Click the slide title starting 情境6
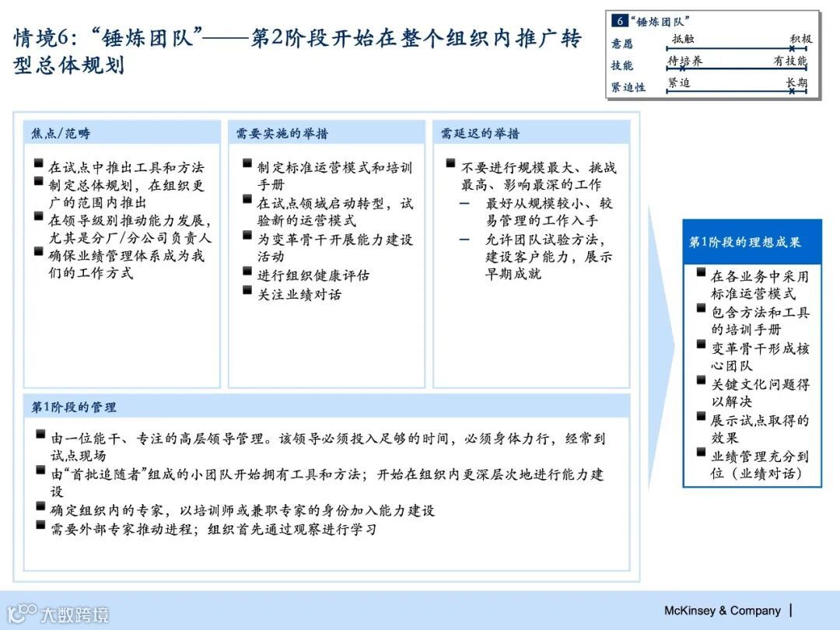This screenshot has height=630, width=840. coord(297,51)
